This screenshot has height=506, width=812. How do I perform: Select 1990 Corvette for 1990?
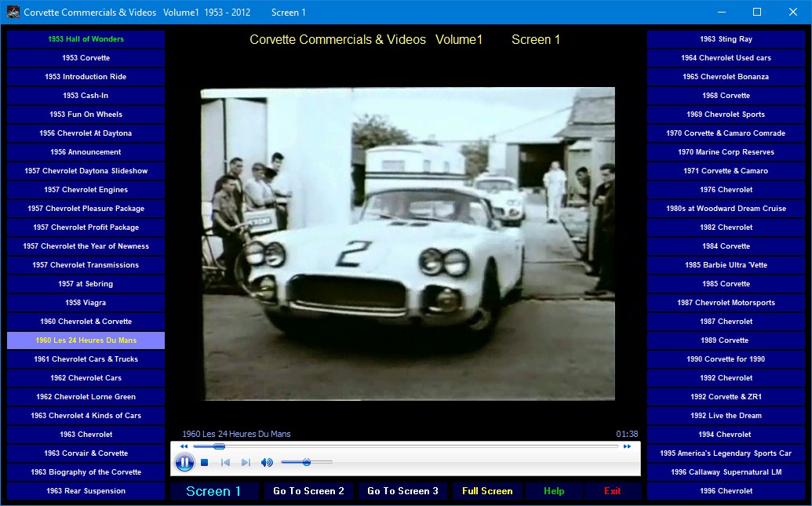(726, 359)
